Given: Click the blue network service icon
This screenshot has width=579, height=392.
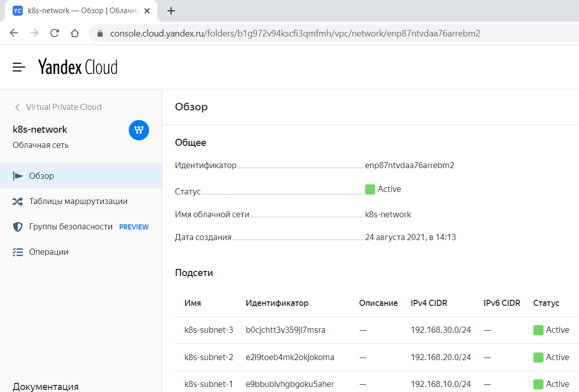Looking at the screenshot, I should [139, 130].
